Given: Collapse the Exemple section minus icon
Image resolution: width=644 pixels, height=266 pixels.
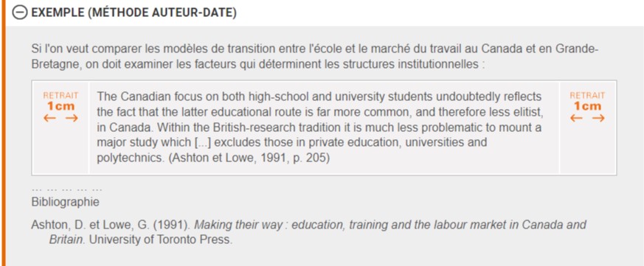Looking at the screenshot, I should pos(19,13).
